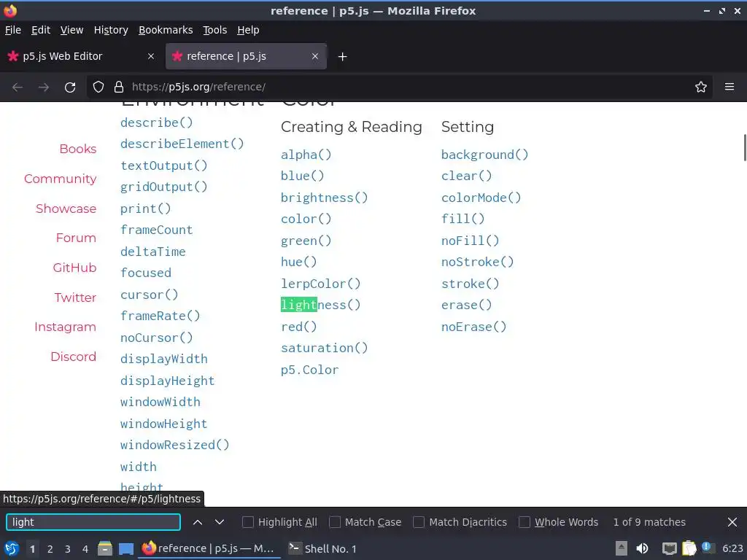Image resolution: width=747 pixels, height=560 pixels.
Task: Click the notification tray icon with badge
Action: tap(707, 548)
